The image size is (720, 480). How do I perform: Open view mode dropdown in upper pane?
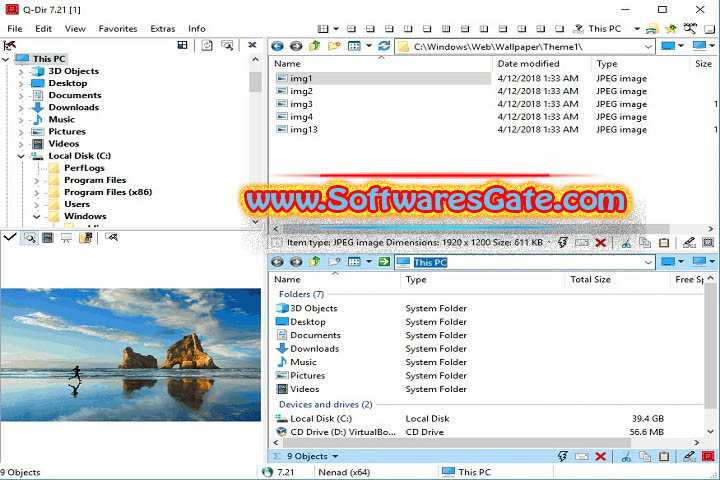(369, 46)
